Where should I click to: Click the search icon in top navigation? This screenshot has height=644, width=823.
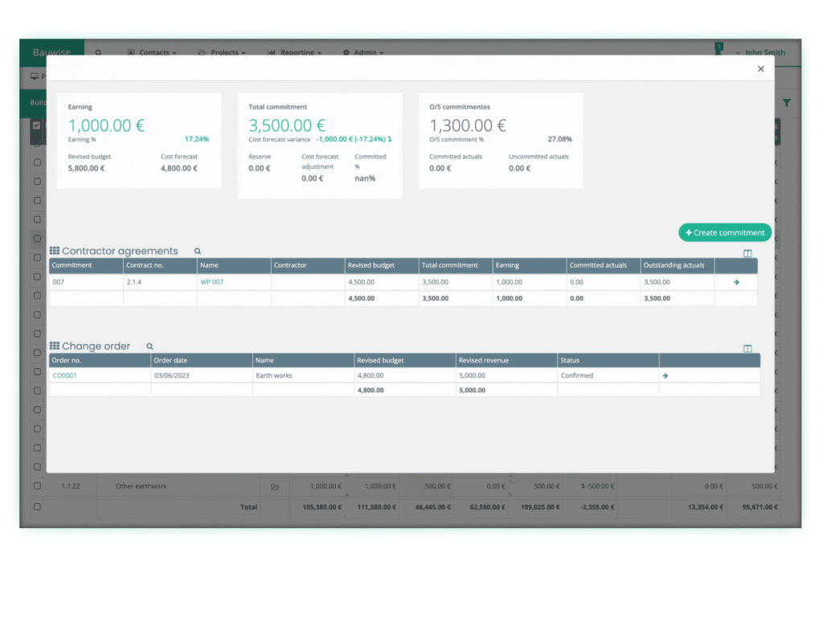[98, 52]
